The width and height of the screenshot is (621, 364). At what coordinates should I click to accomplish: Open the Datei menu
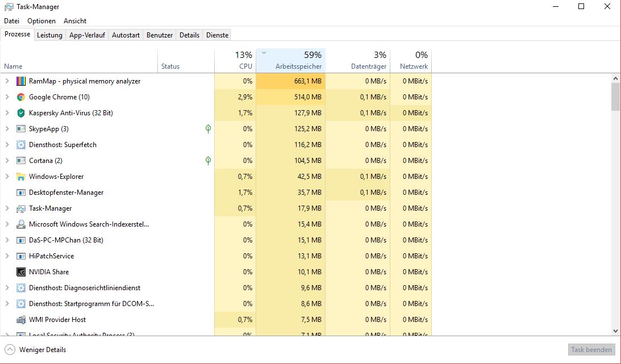11,21
